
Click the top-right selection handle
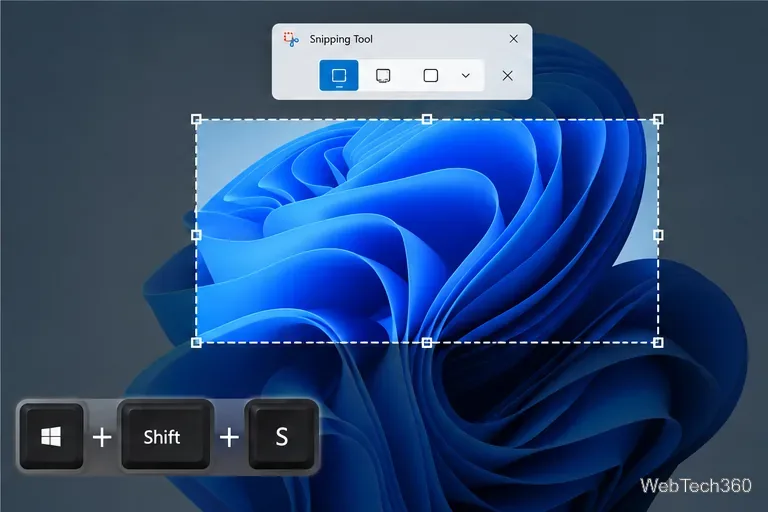pos(658,119)
